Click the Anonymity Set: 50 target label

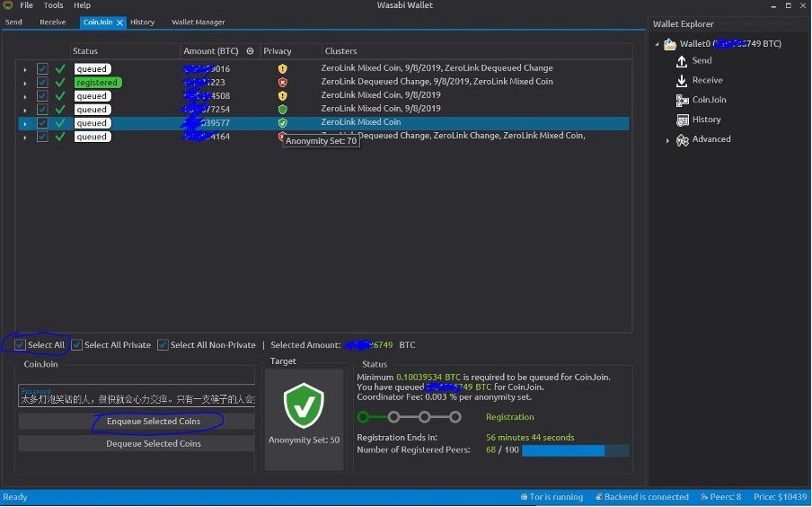click(304, 440)
